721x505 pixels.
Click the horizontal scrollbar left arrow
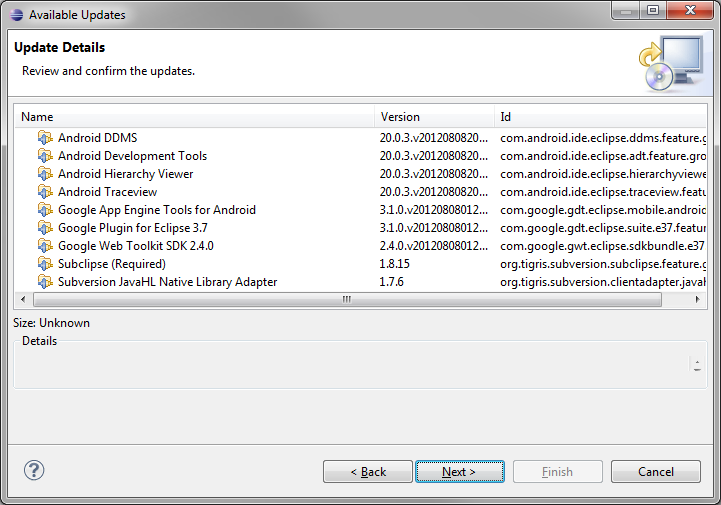23,299
